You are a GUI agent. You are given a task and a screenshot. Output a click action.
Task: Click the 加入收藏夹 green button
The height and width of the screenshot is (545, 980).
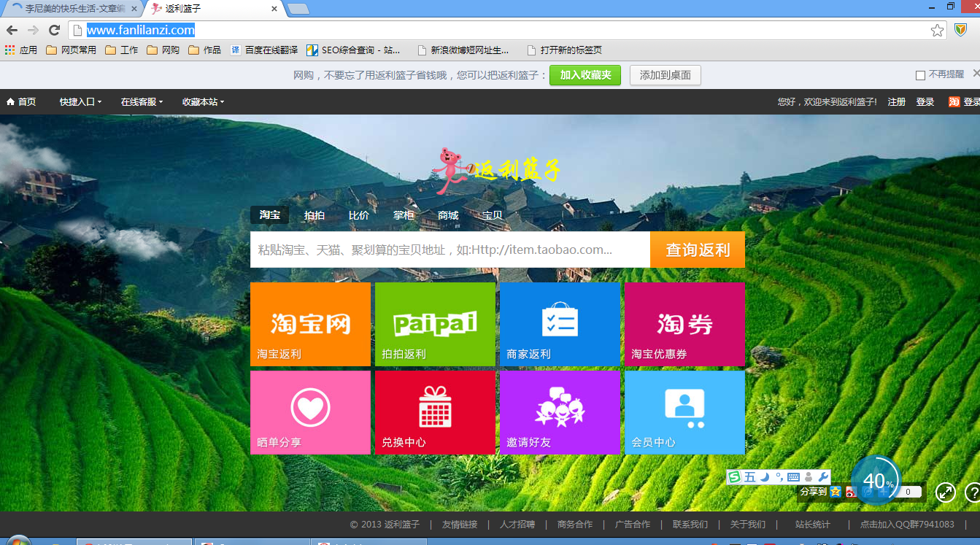[585, 75]
